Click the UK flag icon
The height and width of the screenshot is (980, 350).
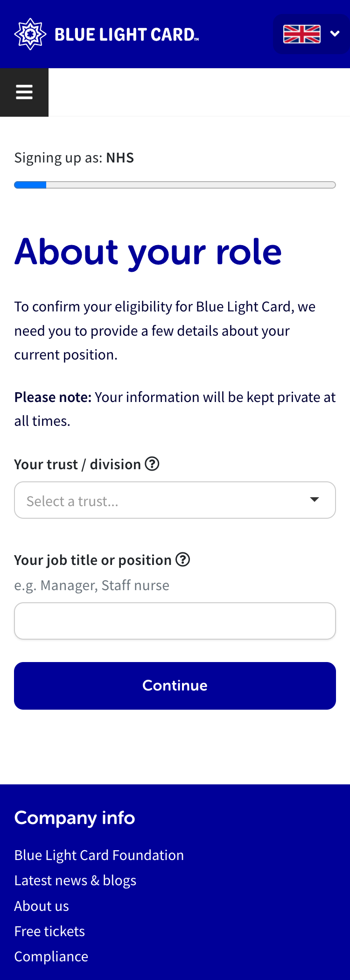[x=302, y=34]
